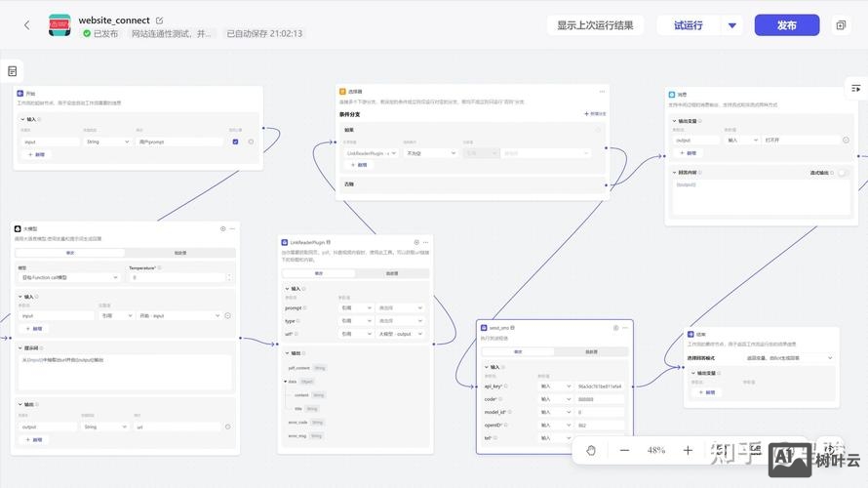Open the String type dropdown in start node
The height and width of the screenshot is (488, 868).
tap(107, 142)
